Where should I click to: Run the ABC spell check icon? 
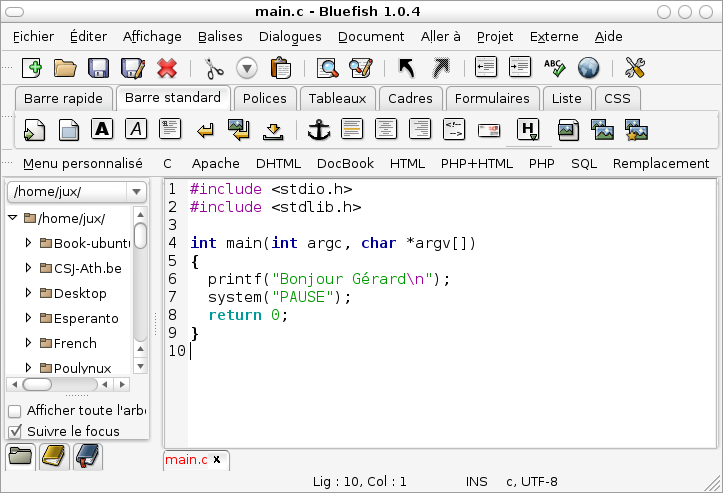pyautogui.click(x=554, y=68)
